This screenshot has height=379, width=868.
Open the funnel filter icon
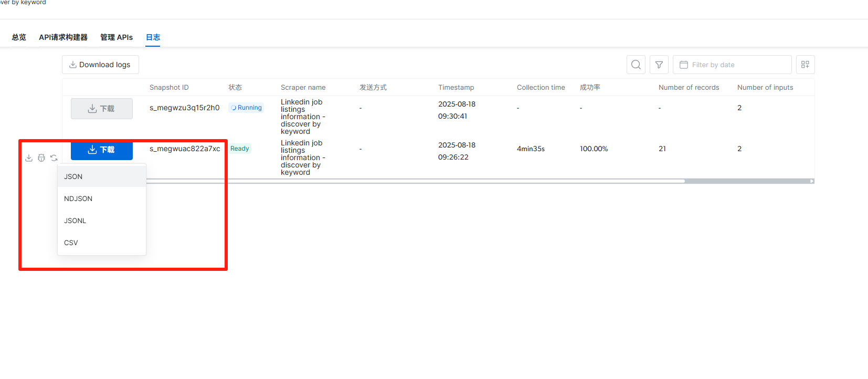click(x=659, y=65)
